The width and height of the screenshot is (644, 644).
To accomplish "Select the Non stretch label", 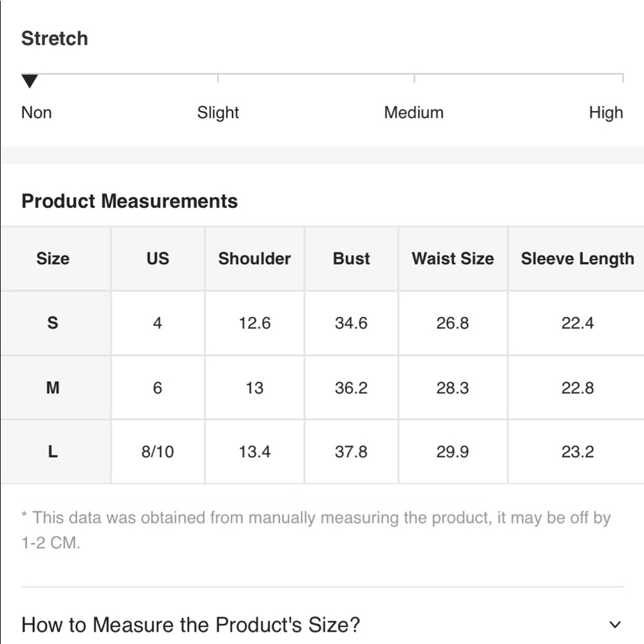I will [37, 113].
